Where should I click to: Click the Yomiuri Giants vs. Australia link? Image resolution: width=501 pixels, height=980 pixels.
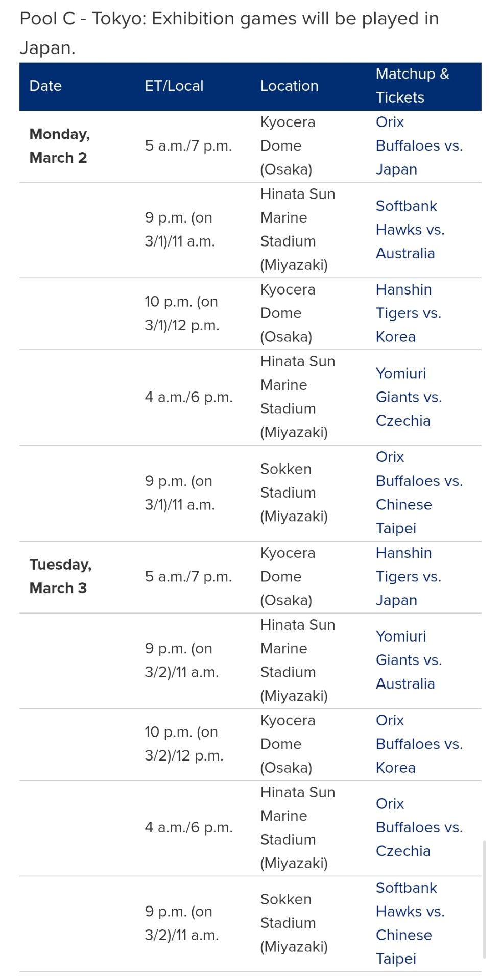click(409, 660)
